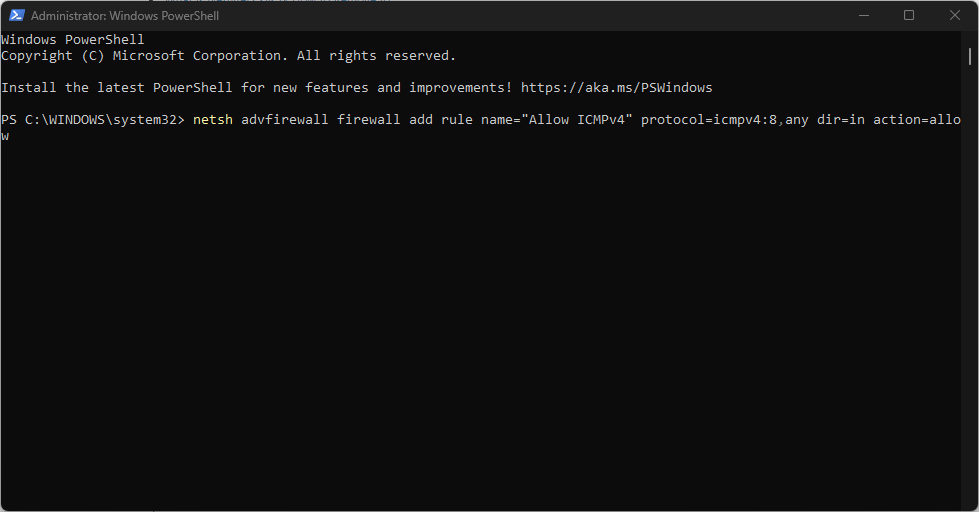Click the wrapped "w" on the second command line
The width and height of the screenshot is (979, 512).
click(x=5, y=136)
